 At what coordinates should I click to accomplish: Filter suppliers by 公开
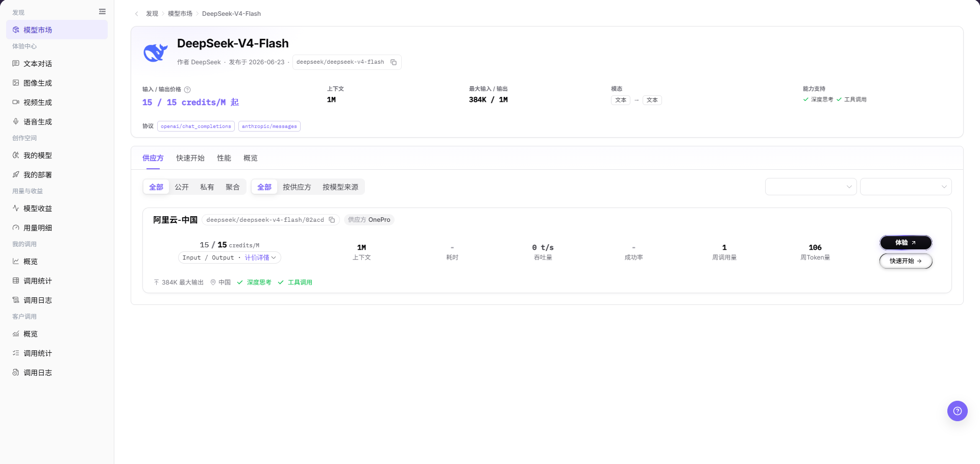pos(182,187)
